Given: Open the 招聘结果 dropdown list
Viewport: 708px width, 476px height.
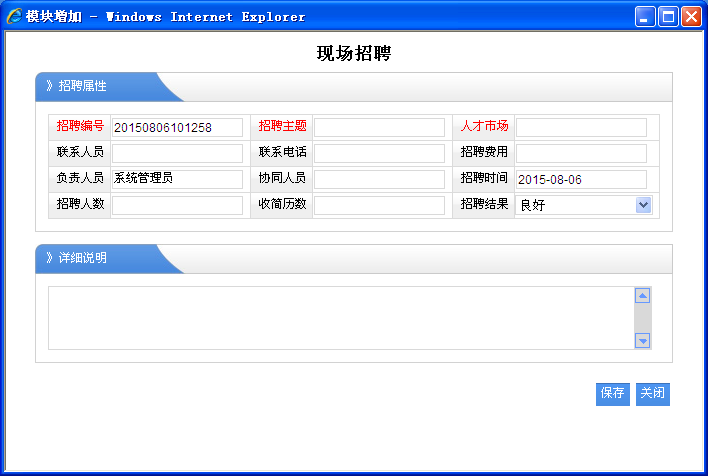Looking at the screenshot, I should point(643,205).
